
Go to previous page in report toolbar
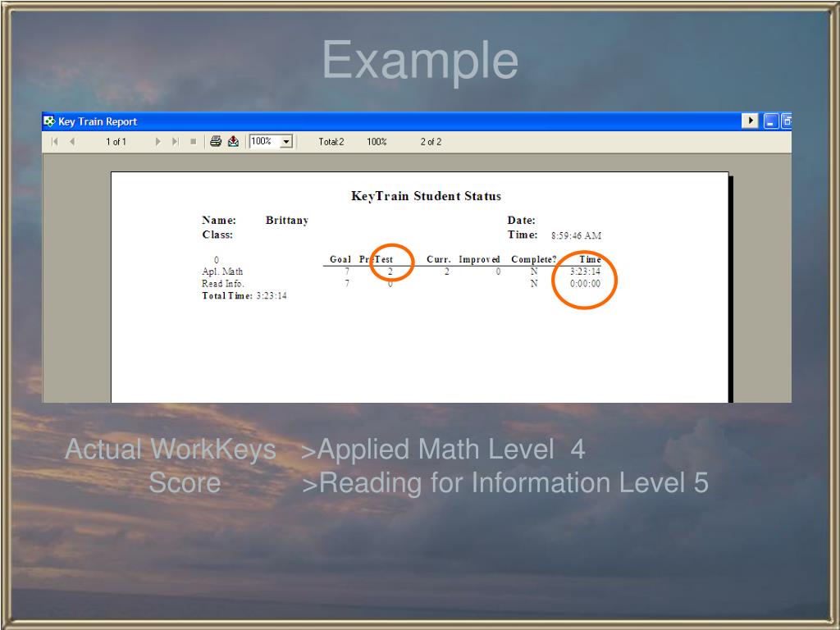click(72, 142)
